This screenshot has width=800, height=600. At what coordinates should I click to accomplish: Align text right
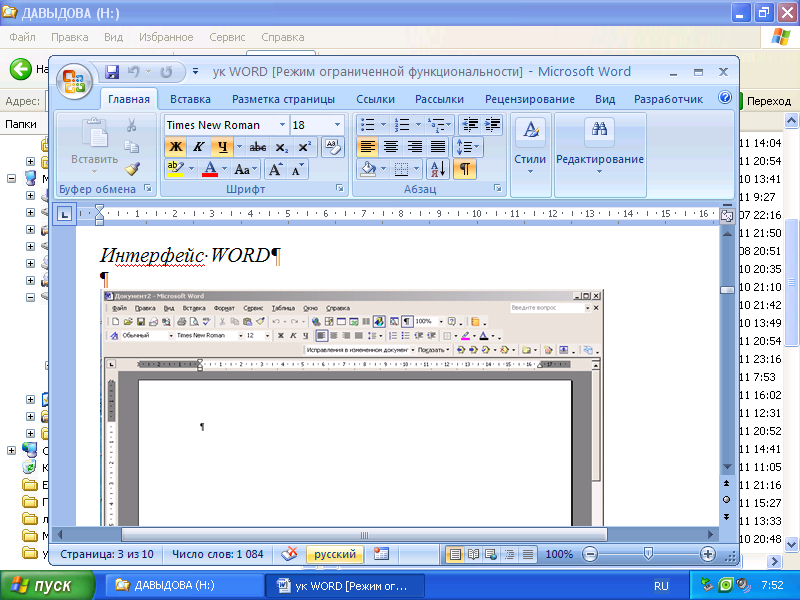point(414,147)
